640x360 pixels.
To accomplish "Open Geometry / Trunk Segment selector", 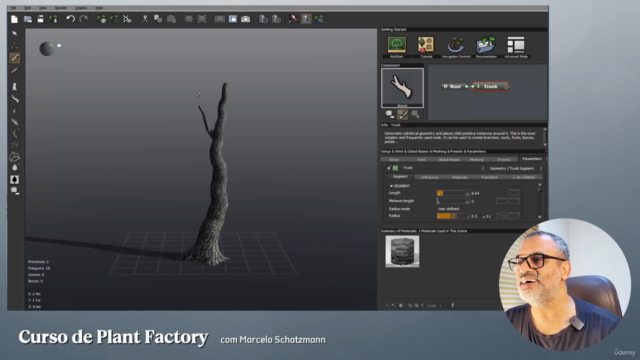I will [x=512, y=168].
